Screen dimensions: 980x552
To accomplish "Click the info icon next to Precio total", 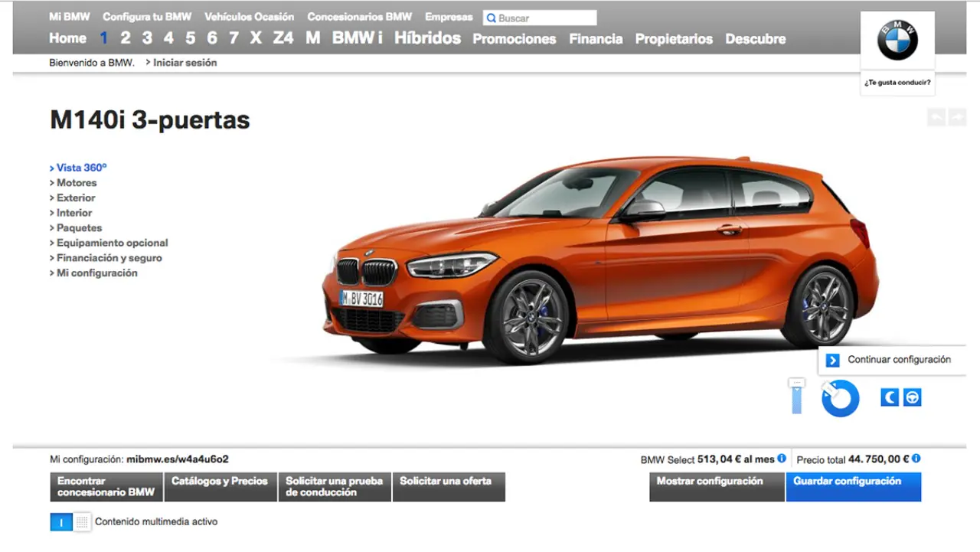I will [x=916, y=459].
